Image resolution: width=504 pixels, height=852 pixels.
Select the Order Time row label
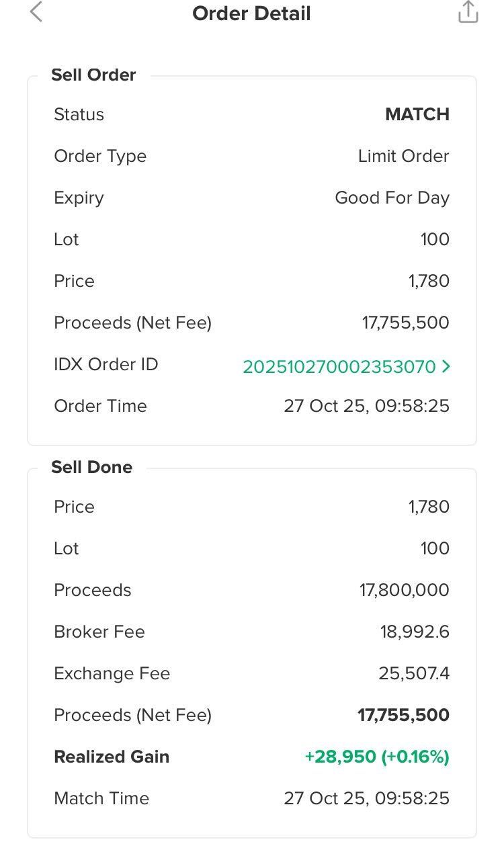click(100, 406)
